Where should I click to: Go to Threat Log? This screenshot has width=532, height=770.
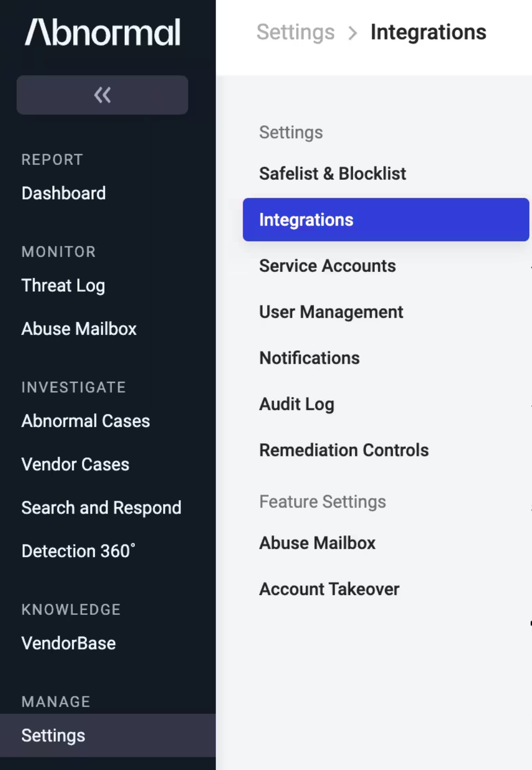63,285
